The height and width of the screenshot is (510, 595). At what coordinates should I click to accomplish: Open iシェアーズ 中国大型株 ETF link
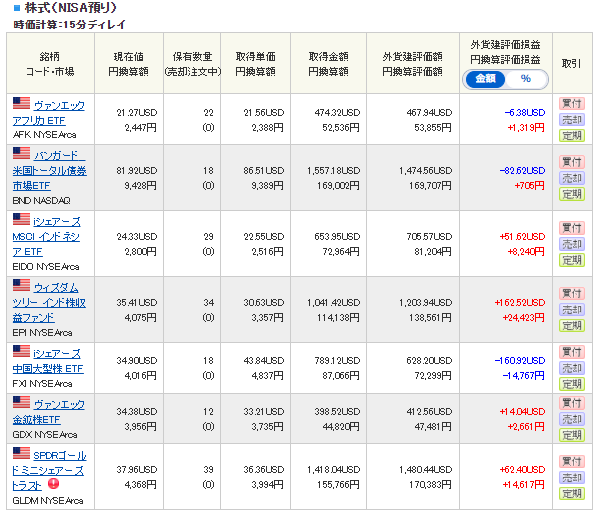[x=48, y=361]
